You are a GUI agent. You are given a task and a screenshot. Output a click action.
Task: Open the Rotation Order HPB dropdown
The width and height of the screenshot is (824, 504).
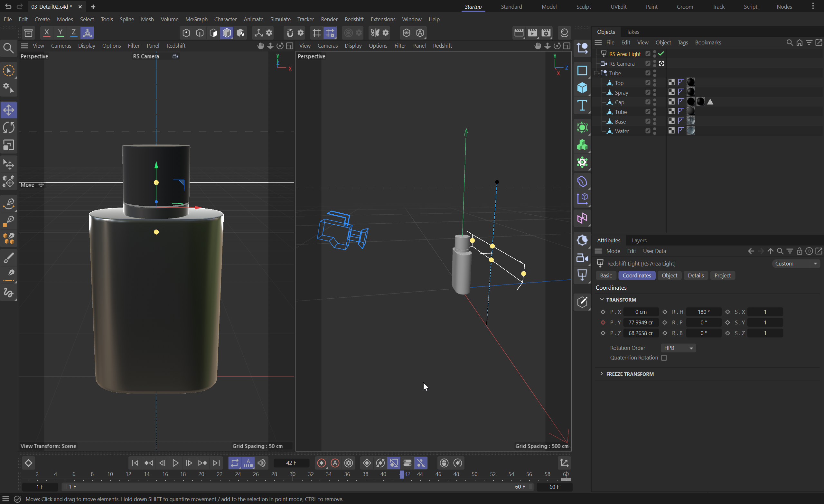[x=678, y=348]
